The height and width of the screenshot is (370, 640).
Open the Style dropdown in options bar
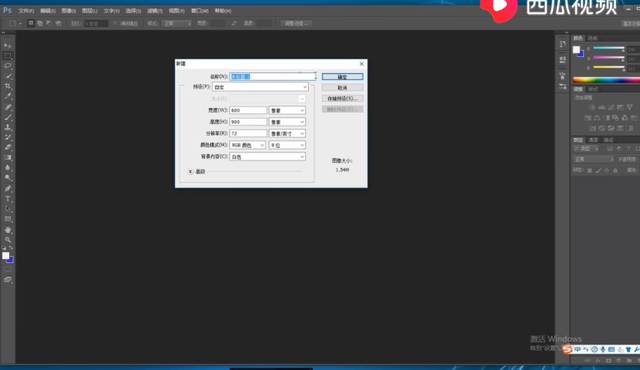(x=177, y=24)
